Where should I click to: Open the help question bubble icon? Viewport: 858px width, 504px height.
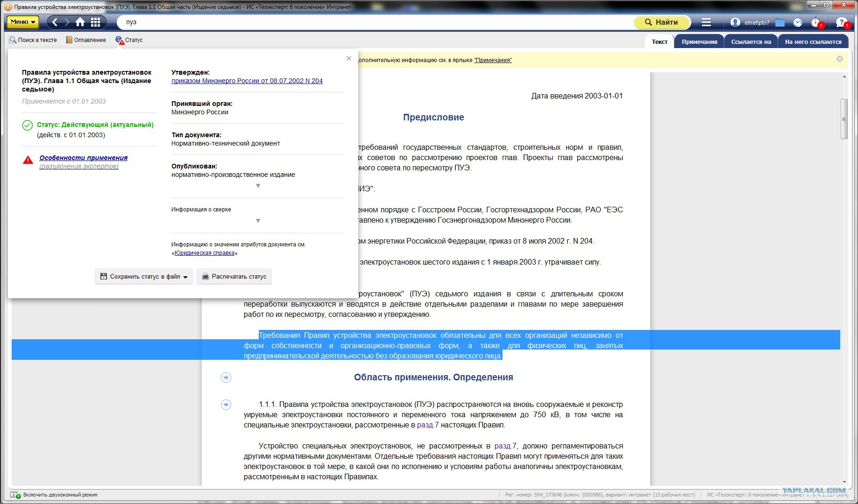(x=842, y=22)
